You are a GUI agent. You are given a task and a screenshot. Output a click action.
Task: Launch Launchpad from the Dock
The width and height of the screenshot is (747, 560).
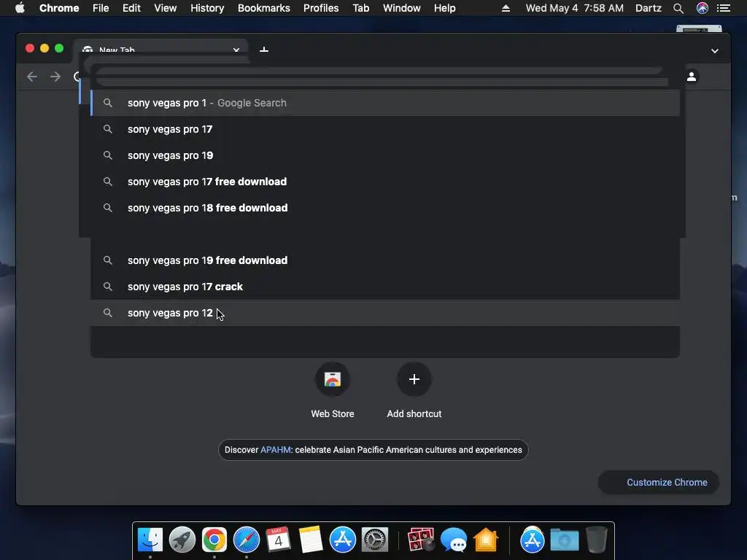click(182, 540)
